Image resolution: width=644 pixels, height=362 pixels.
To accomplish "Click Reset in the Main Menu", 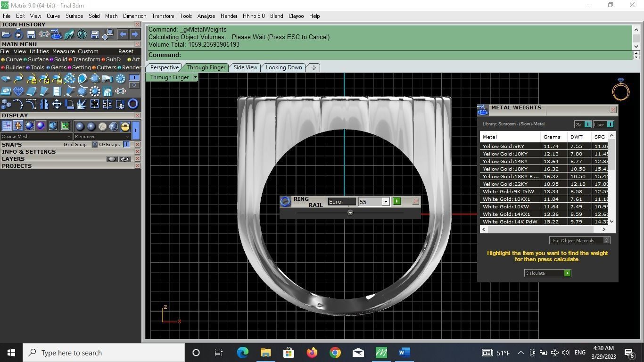I will coord(126,51).
